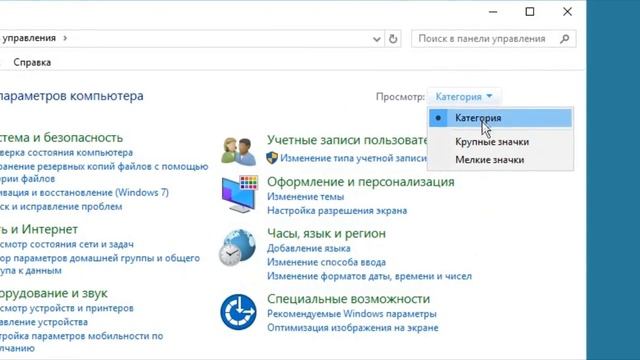Select Мелкие значки view option
Viewport: 640px width, 360px height.
500,160
